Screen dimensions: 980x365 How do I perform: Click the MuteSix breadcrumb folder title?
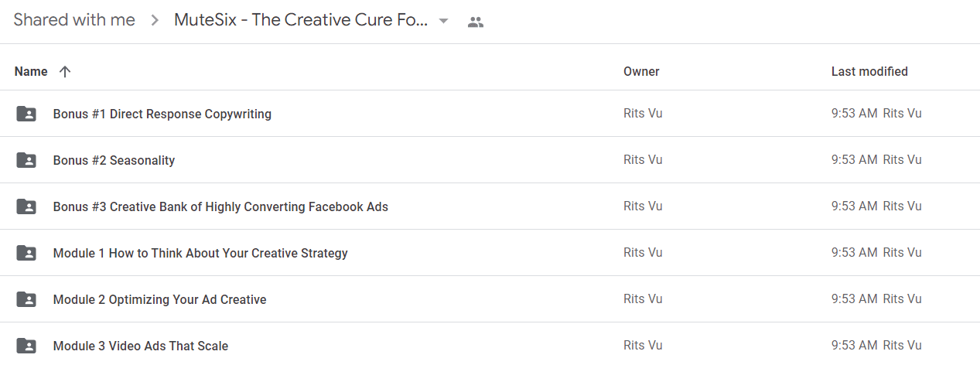301,20
